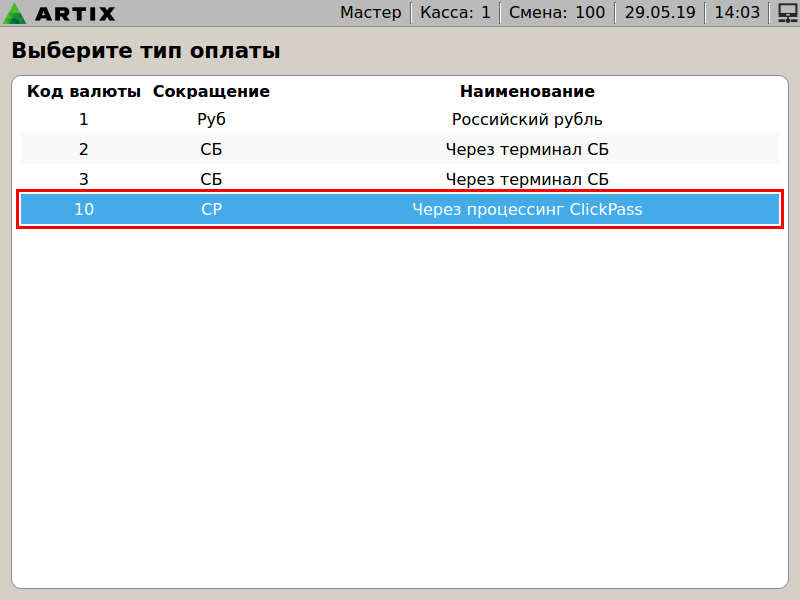Choose Через процессинг ClickPass payment
800x600 pixels.
[x=527, y=210]
